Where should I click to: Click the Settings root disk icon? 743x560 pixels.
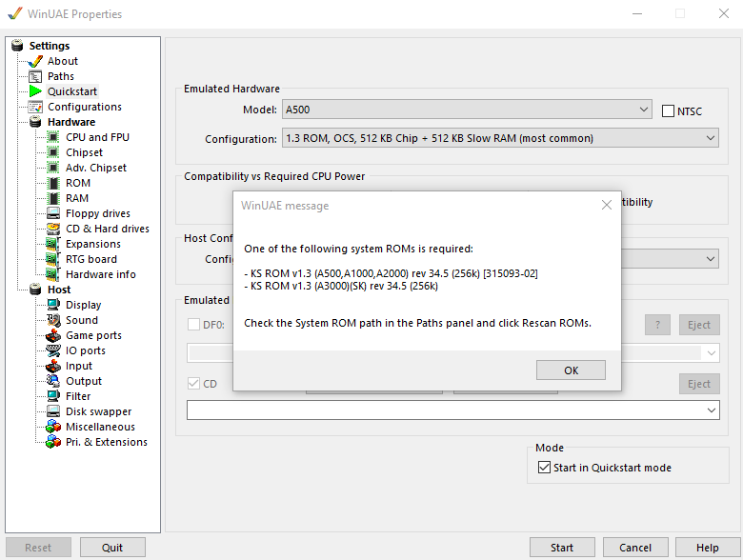17,46
